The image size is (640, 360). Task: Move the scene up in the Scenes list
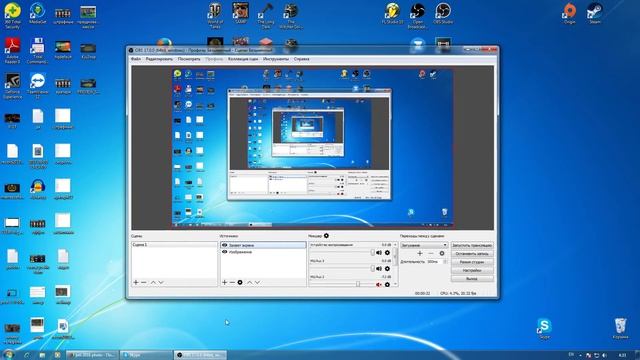[x=153, y=282]
